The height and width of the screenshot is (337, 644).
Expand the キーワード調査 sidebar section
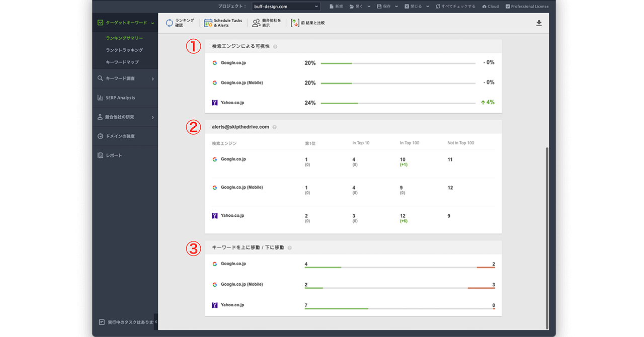coord(152,79)
